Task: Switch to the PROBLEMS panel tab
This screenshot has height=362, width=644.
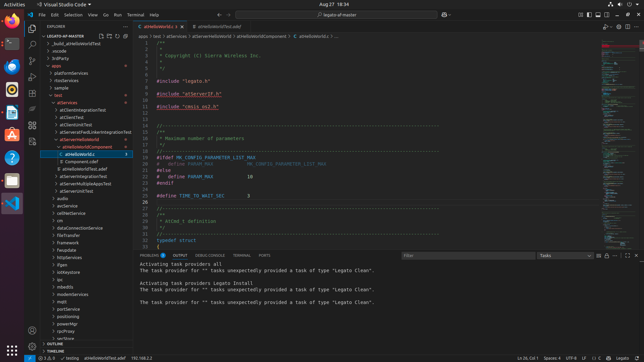Action: 149,255
